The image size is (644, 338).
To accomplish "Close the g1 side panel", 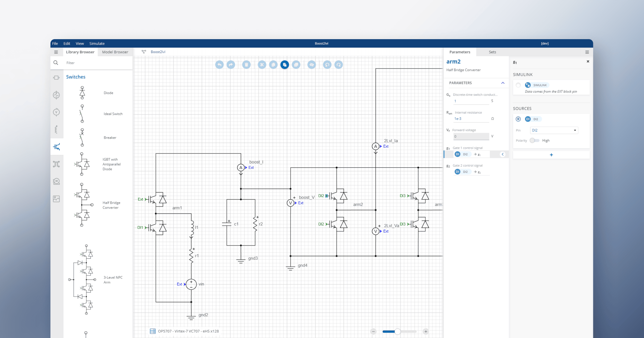I will pos(588,61).
